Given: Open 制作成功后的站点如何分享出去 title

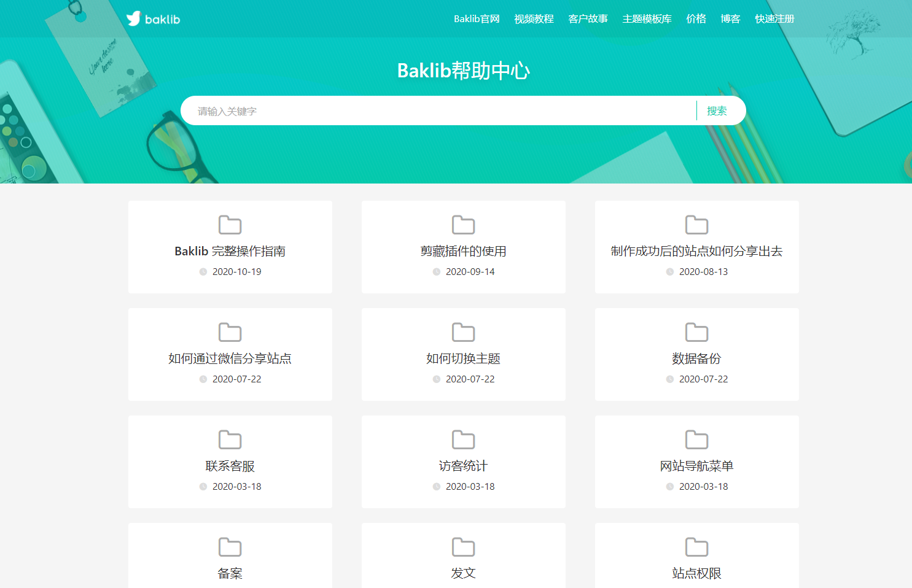Looking at the screenshot, I should 697,251.
